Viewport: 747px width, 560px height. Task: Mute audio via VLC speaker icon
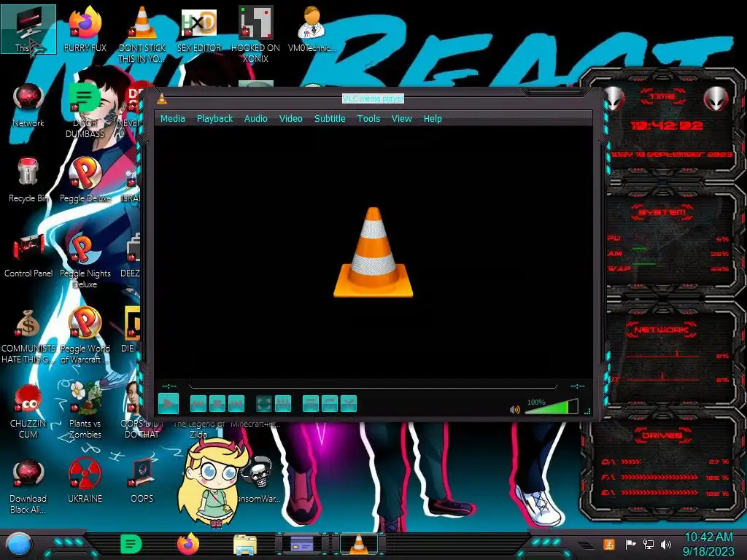(514, 410)
